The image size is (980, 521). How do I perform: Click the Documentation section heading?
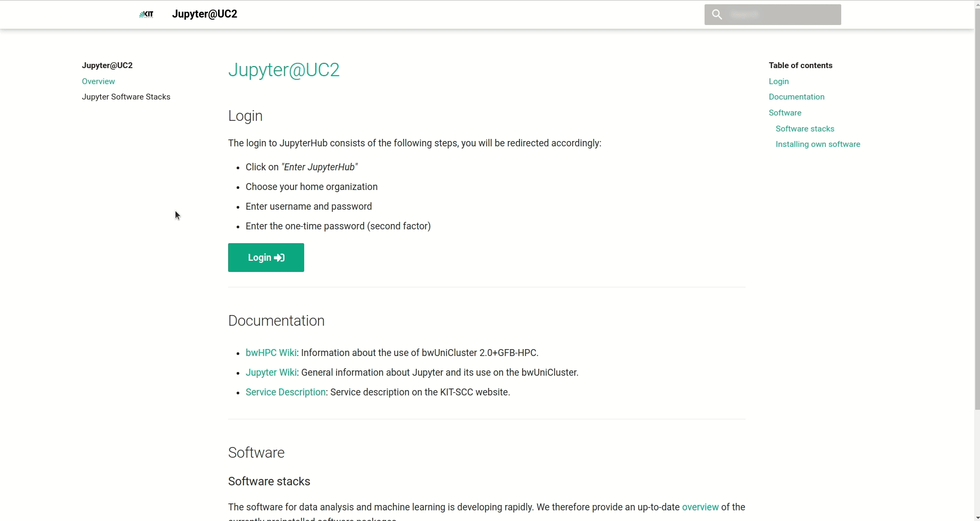pyautogui.click(x=277, y=321)
